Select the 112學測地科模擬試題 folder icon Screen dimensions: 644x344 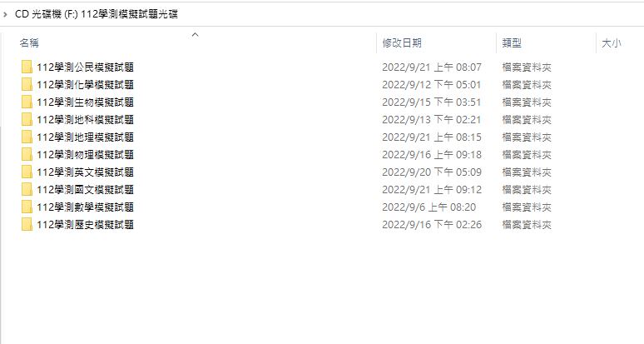pos(27,120)
